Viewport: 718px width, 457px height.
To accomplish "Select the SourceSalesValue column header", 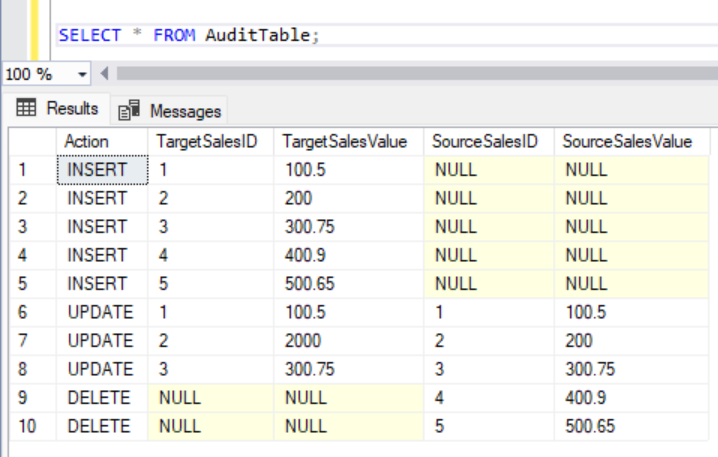I will (627, 142).
